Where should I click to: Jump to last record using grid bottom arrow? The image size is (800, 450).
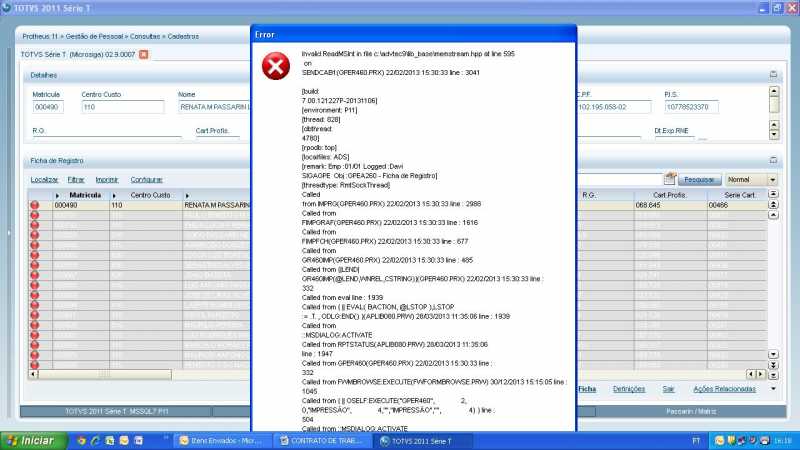click(x=773, y=375)
